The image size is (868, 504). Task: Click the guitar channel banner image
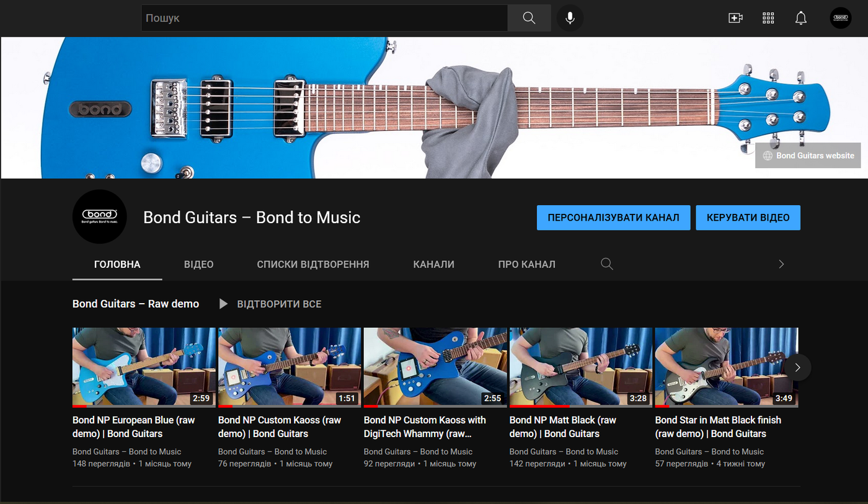(x=434, y=108)
